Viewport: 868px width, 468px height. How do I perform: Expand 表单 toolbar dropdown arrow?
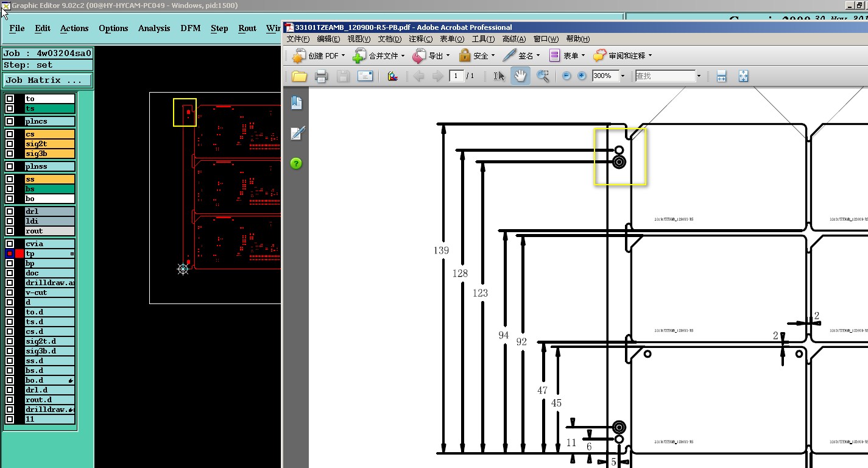584,56
